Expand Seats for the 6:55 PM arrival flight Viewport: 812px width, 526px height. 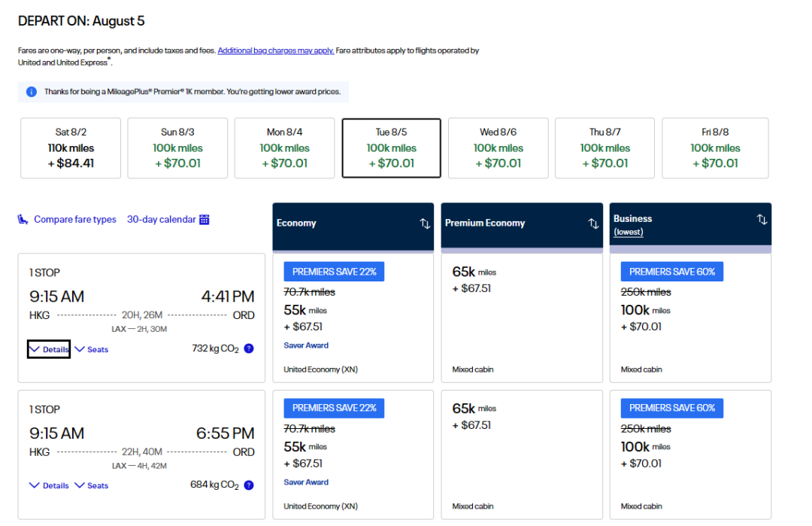(x=92, y=485)
